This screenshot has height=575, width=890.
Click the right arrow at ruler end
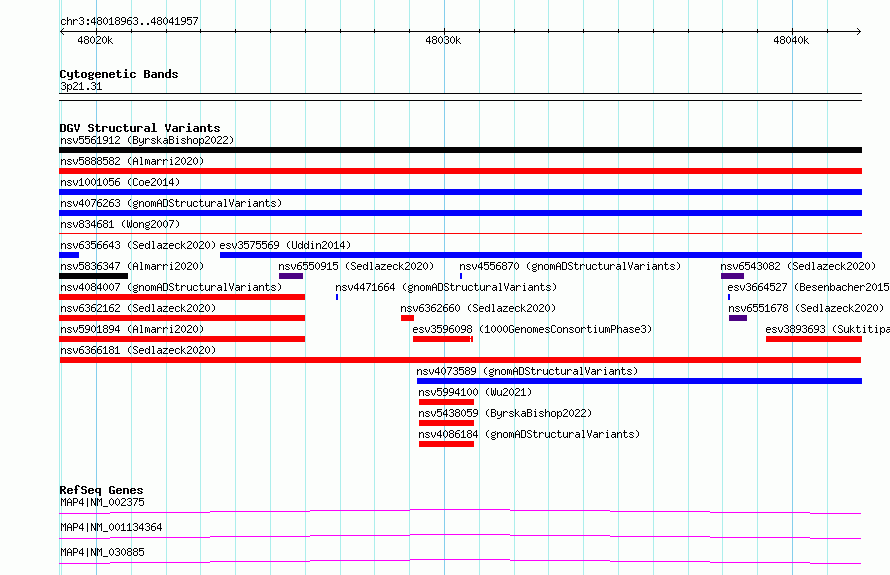pos(859,31)
